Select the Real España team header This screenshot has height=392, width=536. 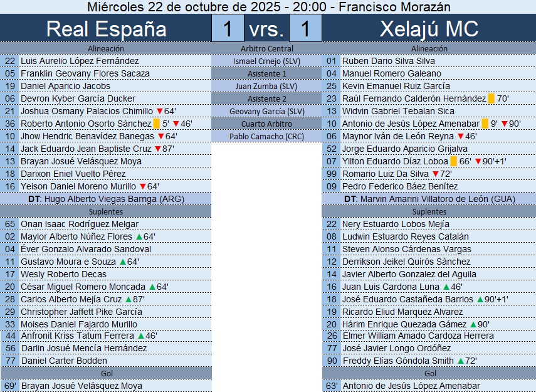click(x=107, y=29)
